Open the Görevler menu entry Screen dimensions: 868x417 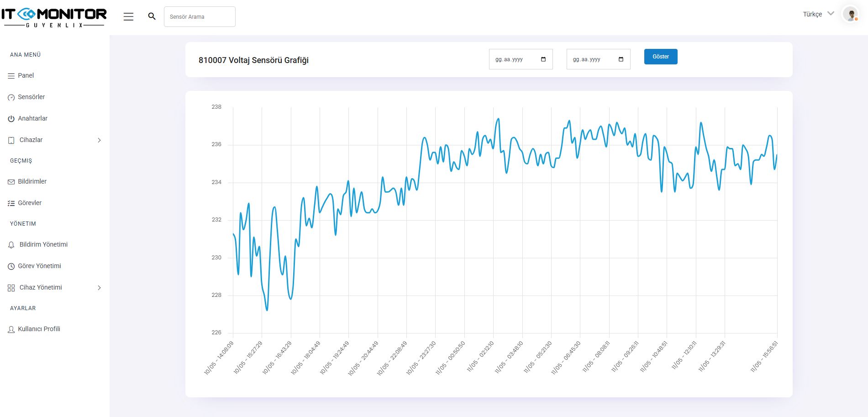pos(30,203)
